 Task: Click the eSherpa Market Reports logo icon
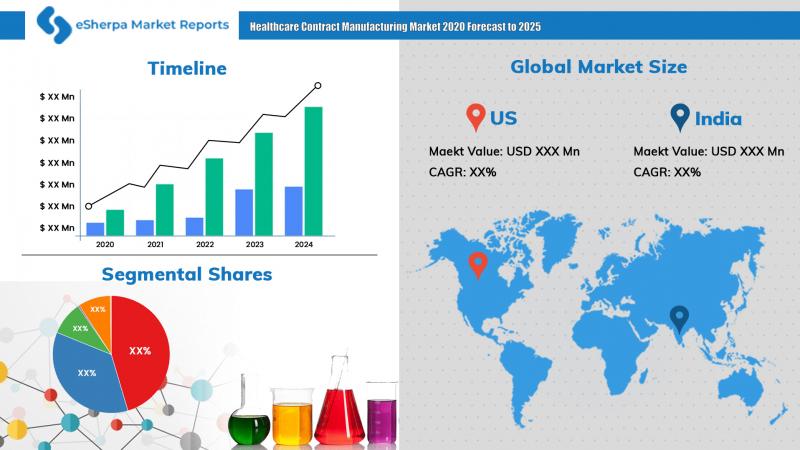point(54,24)
